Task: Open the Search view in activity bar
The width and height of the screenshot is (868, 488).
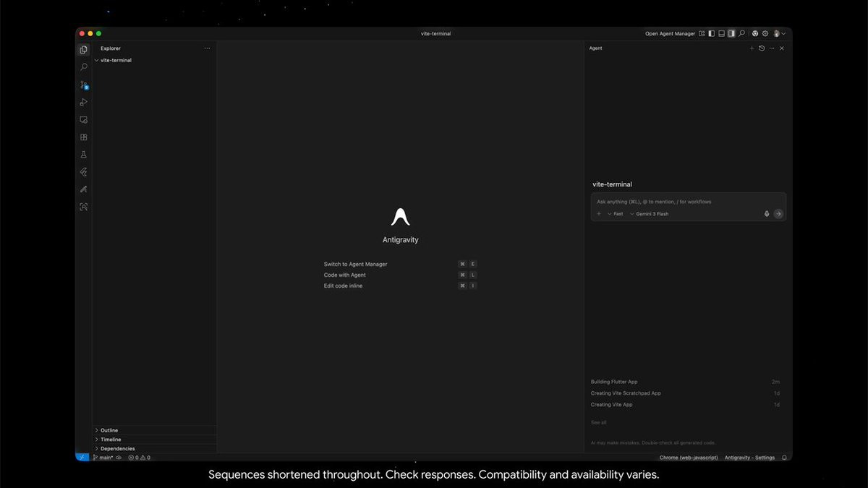Action: pos(84,67)
